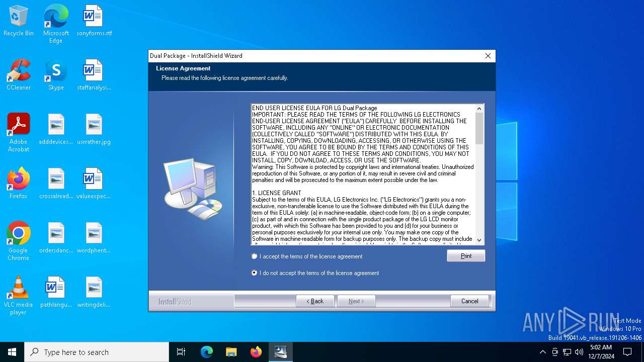The height and width of the screenshot is (362, 644).
Task: Open Microsoft Edge desktop shortcut
Action: click(x=56, y=24)
